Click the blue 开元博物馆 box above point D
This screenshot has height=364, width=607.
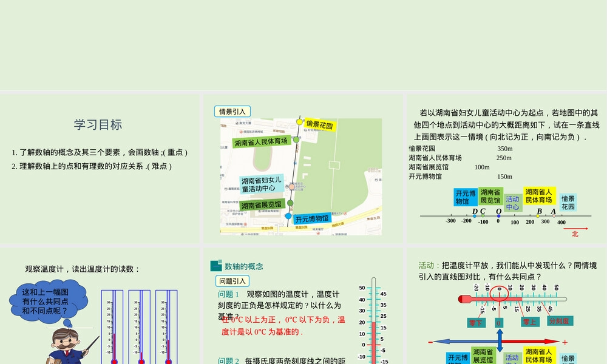(466, 197)
